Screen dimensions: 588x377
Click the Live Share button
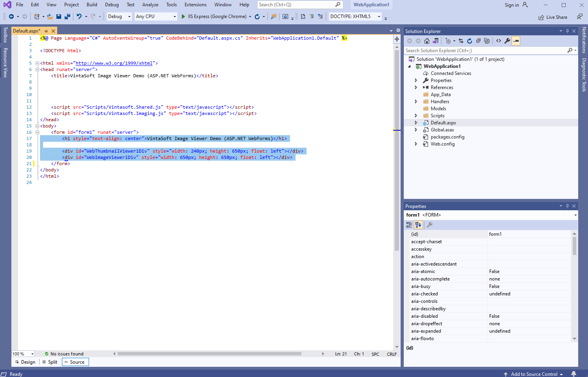[553, 17]
